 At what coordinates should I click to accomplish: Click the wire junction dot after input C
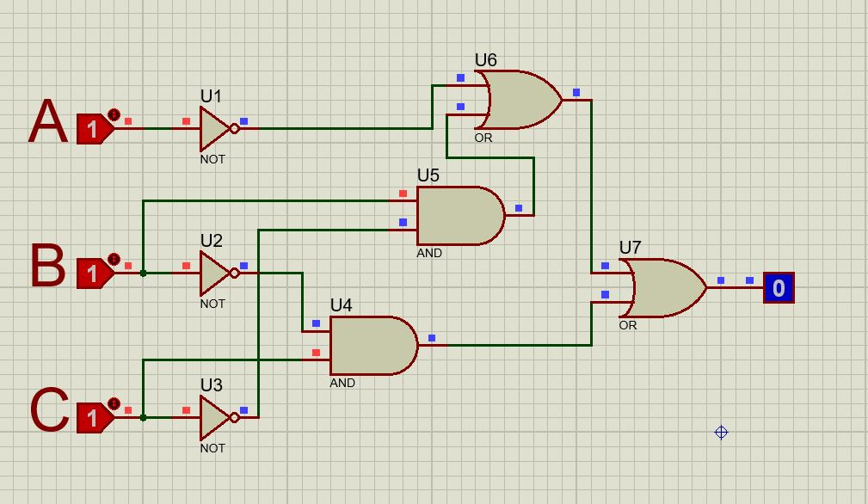pos(143,418)
